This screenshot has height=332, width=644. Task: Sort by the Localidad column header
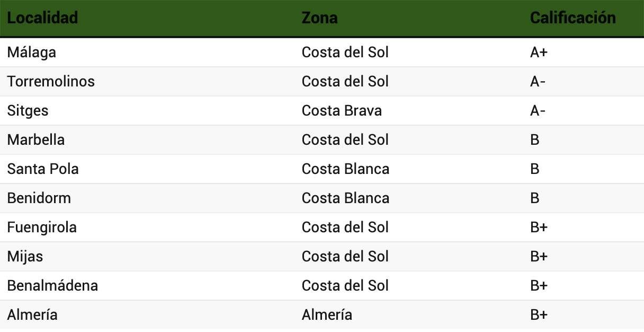click(x=42, y=18)
